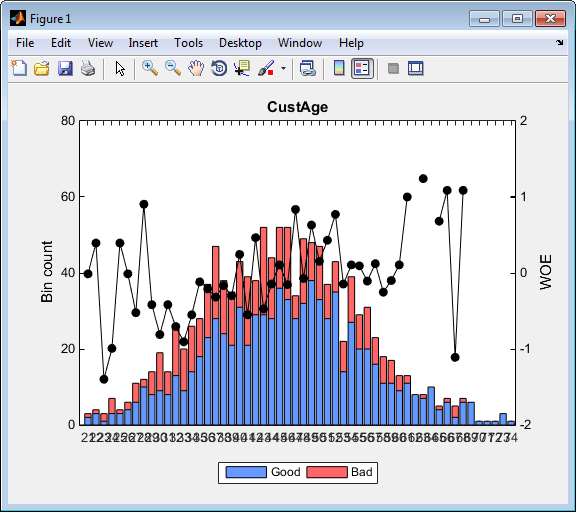Print the figure using printer icon
The width and height of the screenshot is (576, 512).
pos(88,69)
